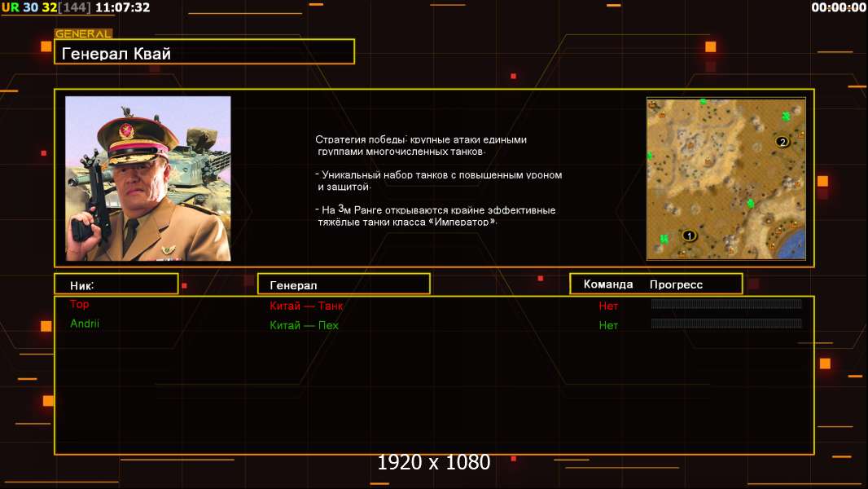The image size is (868, 489).
Task: Click start position 1 marker on minimap
Action: (x=689, y=236)
